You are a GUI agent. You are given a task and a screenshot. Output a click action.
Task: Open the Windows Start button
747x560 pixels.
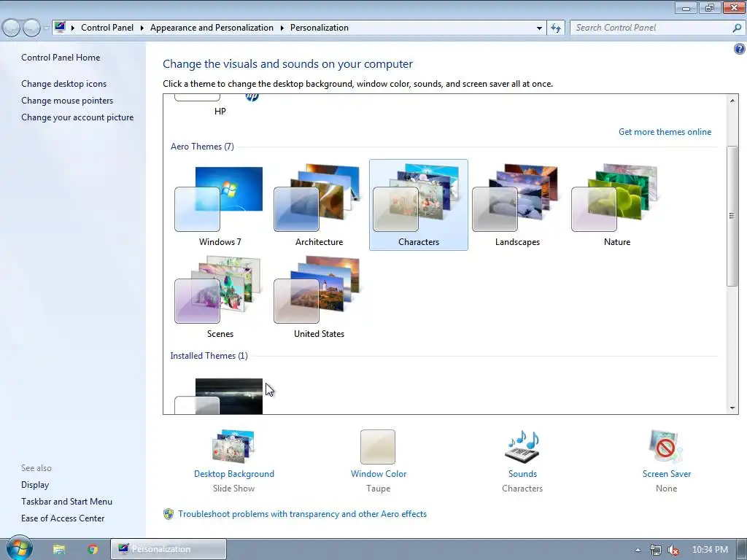19,548
